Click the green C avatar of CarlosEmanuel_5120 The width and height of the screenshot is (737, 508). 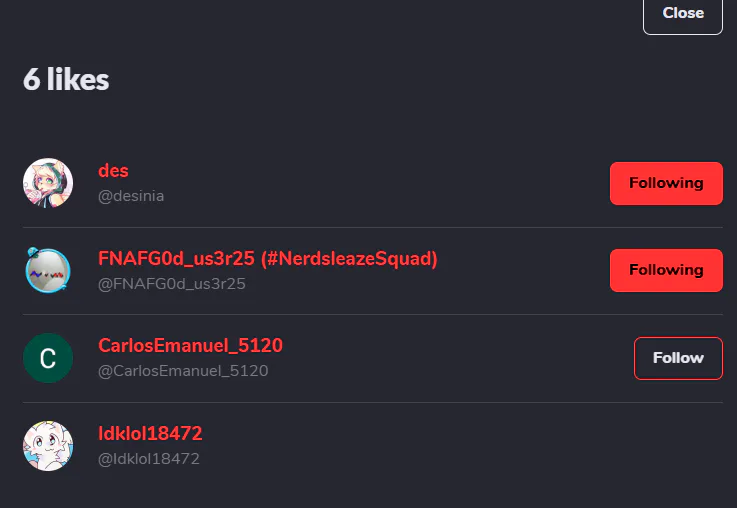(48, 358)
